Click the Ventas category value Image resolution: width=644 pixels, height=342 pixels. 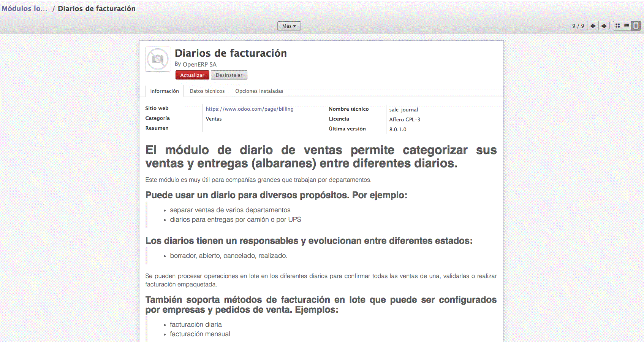point(214,119)
